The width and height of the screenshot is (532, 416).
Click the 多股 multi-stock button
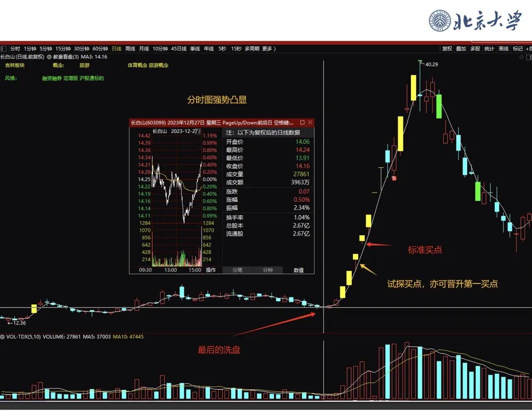click(x=475, y=49)
